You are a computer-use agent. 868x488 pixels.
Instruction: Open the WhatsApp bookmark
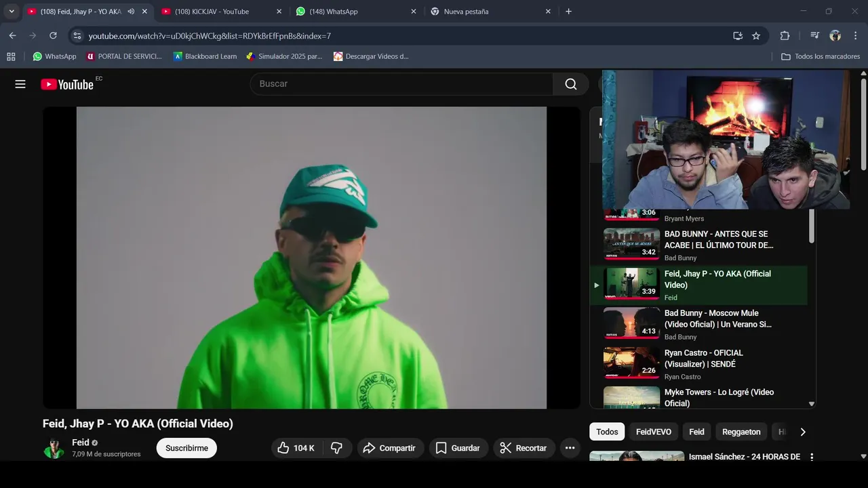(54, 56)
